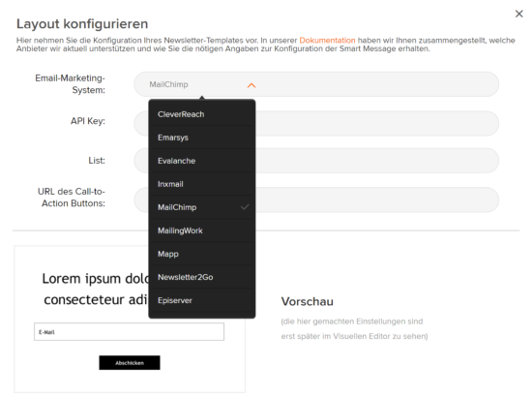The height and width of the screenshot is (398, 532).
Task: Click the Layout konfigurieren title
Action: [82, 24]
